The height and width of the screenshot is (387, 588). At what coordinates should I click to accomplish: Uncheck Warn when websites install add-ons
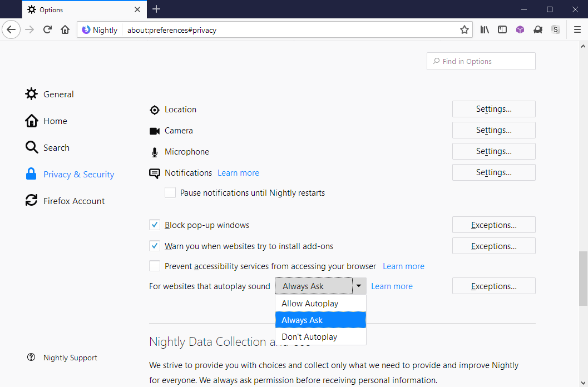pos(155,246)
